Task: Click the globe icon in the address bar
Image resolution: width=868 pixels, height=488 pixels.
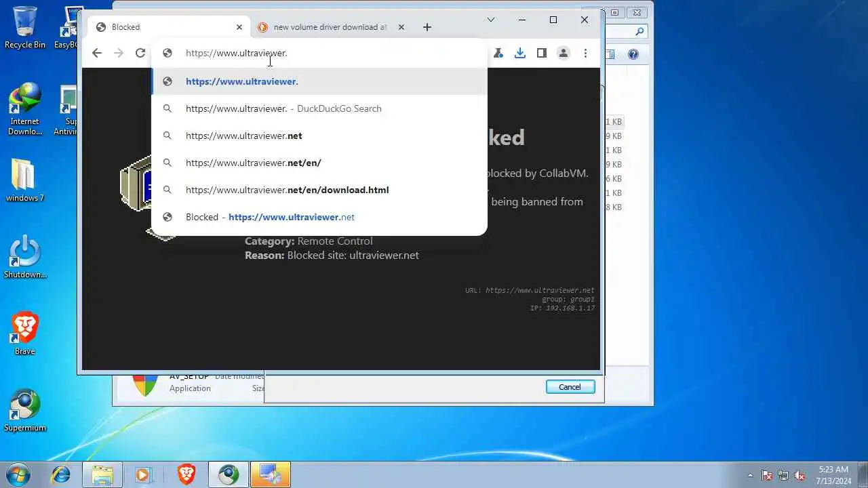Action: click(x=167, y=53)
